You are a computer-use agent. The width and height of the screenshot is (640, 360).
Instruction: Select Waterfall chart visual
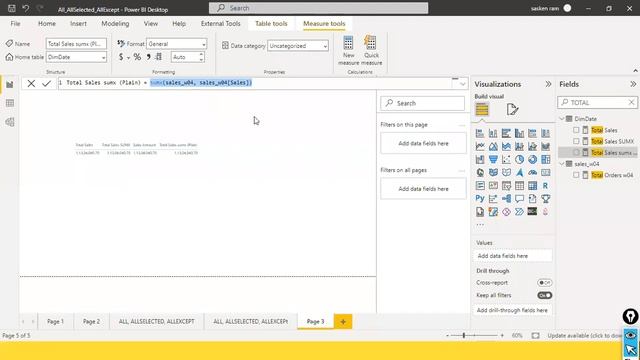pyautogui.click(x=480, y=159)
